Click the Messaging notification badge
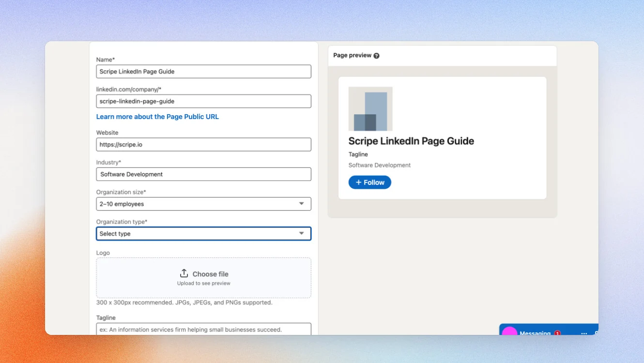Viewport: 644px width, 363px height. point(557,333)
